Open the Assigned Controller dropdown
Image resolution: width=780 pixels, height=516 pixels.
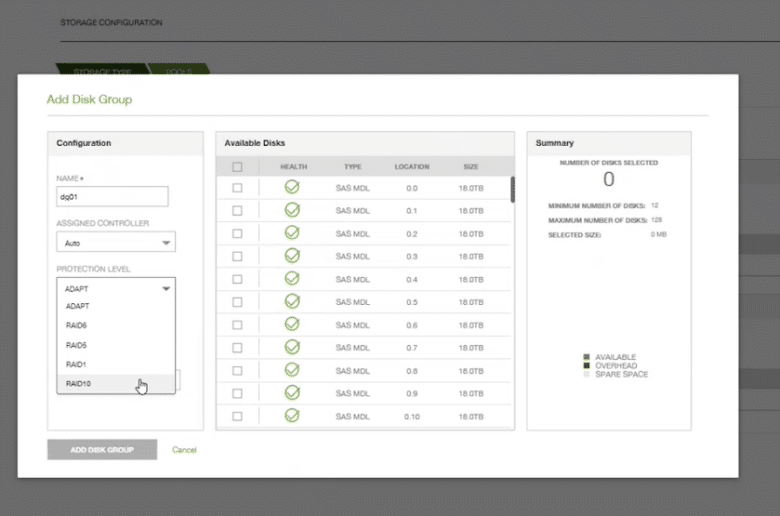click(116, 242)
